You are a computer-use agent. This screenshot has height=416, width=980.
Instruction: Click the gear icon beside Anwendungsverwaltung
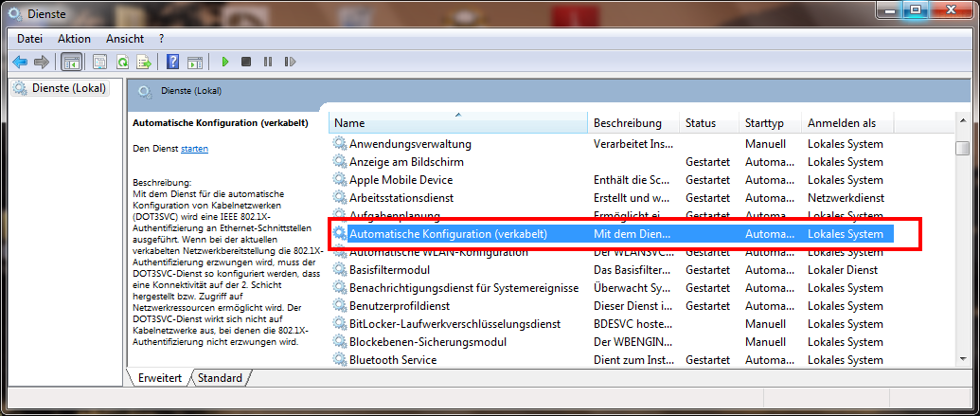point(339,144)
